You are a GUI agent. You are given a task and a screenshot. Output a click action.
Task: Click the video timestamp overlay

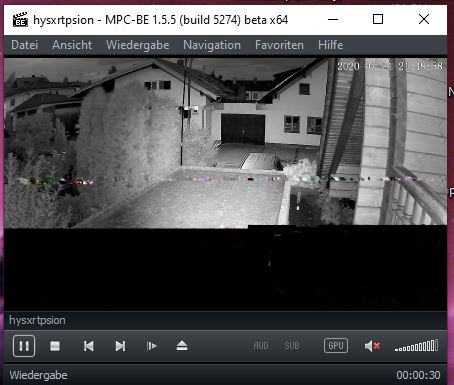[x=390, y=66]
